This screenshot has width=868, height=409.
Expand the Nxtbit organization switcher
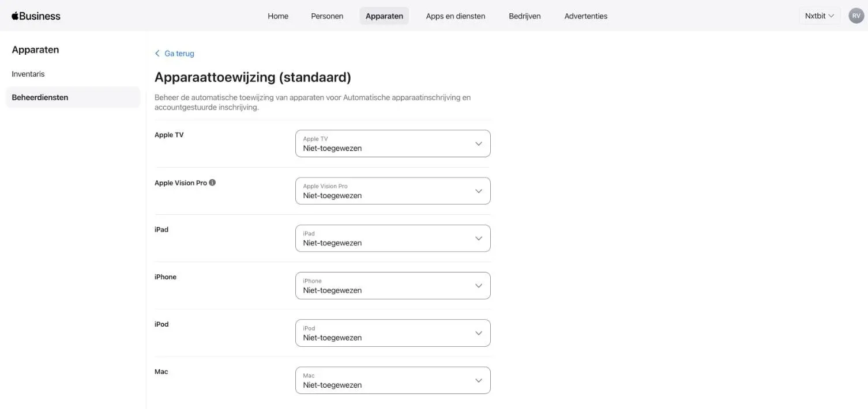(820, 16)
